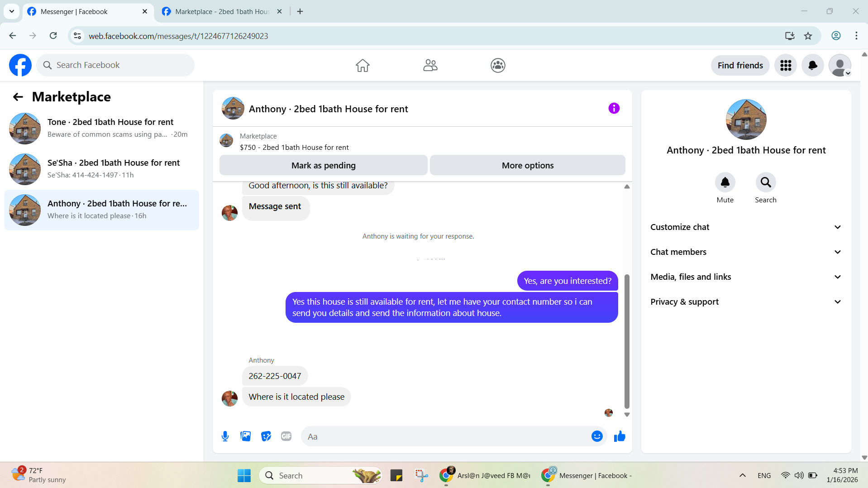868x488 pixels.
Task: Open taskbar Search box
Action: tap(320, 475)
